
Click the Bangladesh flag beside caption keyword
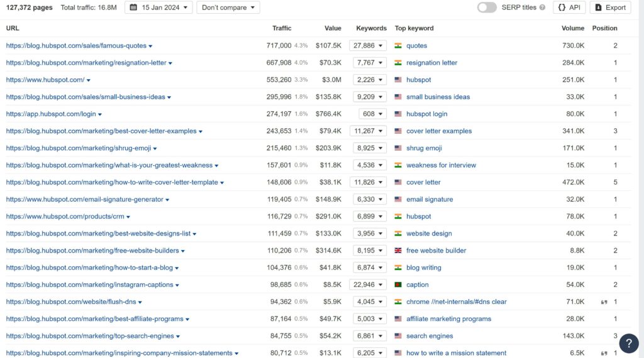point(398,285)
